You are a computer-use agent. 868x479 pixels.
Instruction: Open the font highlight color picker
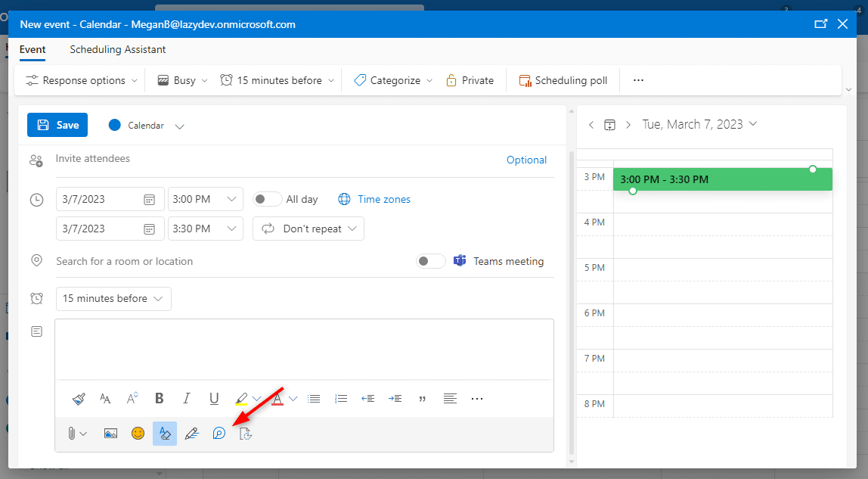240,398
